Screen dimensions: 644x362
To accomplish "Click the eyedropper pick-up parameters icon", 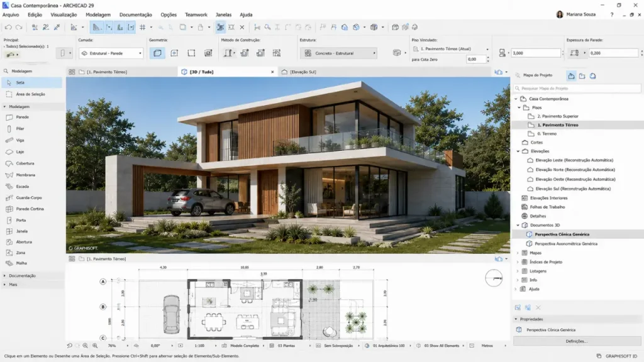I will point(57,27).
